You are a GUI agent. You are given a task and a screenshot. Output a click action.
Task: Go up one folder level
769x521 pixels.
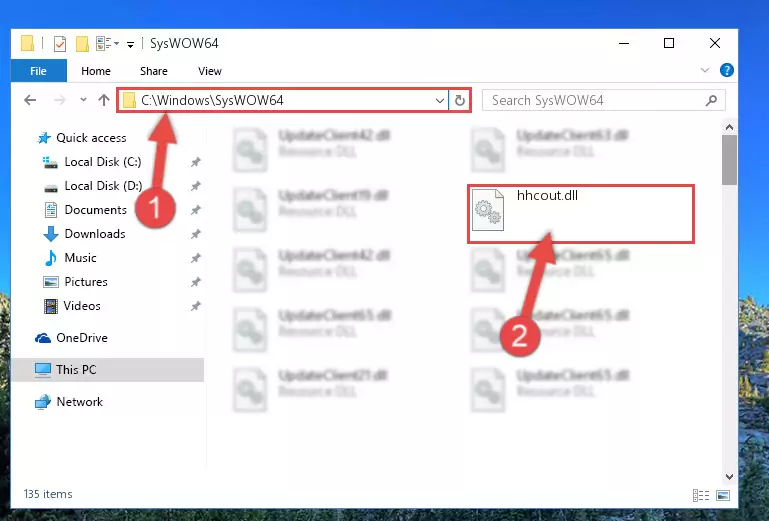pyautogui.click(x=103, y=100)
